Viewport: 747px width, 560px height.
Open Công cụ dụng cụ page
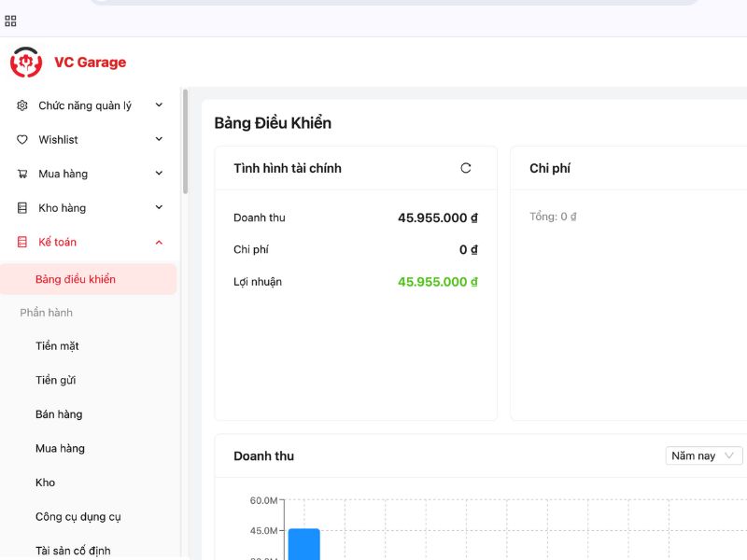(78, 516)
